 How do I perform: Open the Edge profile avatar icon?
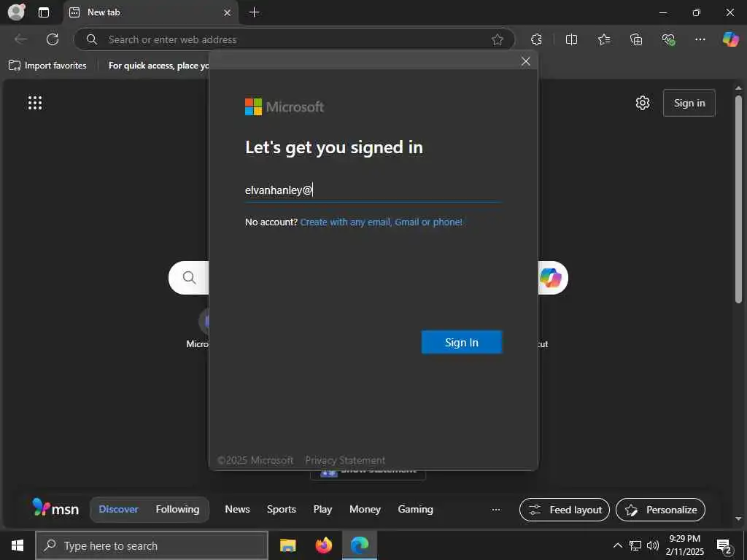[x=17, y=12]
